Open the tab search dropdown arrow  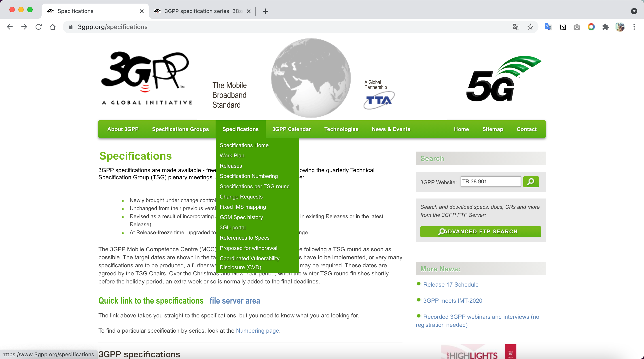coord(634,11)
